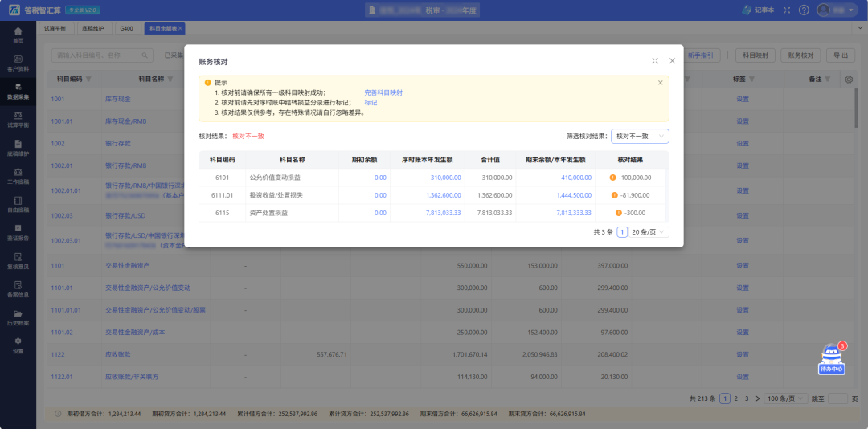Screen dimensions: 868x429
Task: Click 完善科目映射 link
Action: click(x=383, y=92)
